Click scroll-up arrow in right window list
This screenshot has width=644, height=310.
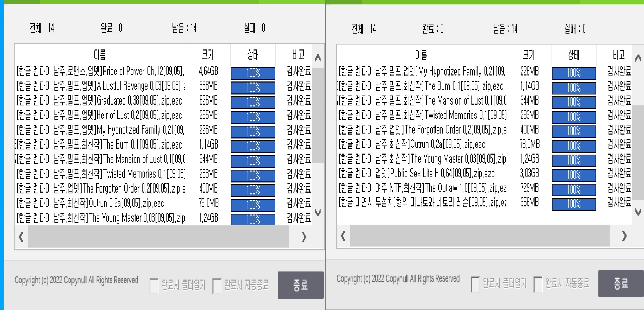point(638,58)
